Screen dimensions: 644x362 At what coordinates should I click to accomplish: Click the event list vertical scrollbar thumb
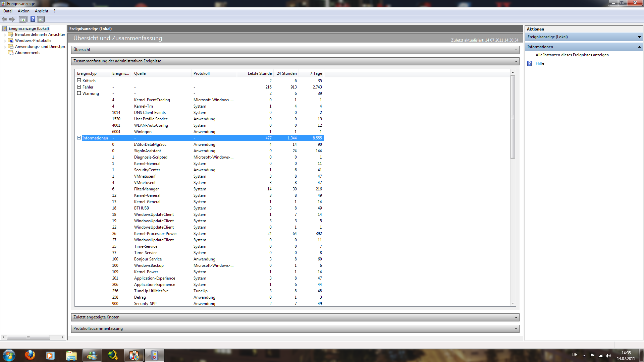point(513,117)
